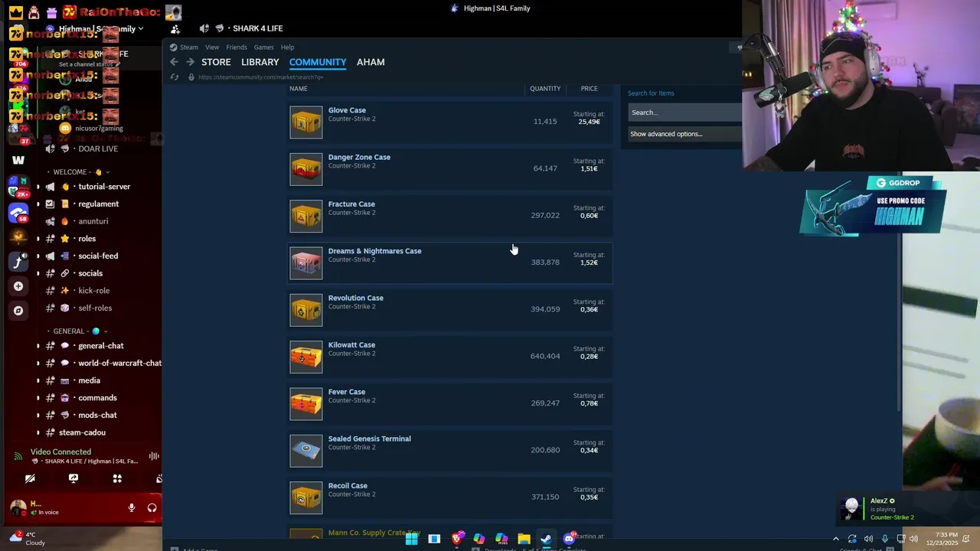Open AHAM profile tab in Steam
Viewport: 980px width, 551px height.
(371, 62)
